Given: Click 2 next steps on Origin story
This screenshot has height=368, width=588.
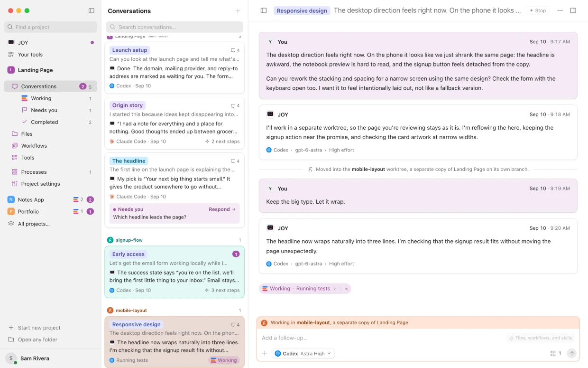Looking at the screenshot, I should click(222, 142).
